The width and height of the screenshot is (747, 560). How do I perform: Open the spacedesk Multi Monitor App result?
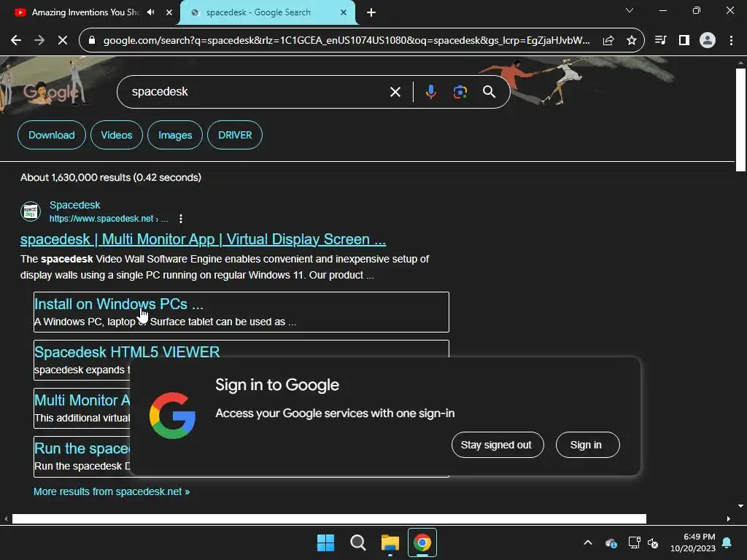[x=203, y=239]
